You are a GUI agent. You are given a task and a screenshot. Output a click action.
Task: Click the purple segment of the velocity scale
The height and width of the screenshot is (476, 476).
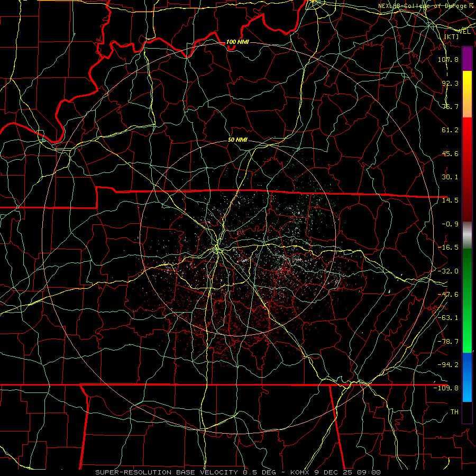(467, 59)
